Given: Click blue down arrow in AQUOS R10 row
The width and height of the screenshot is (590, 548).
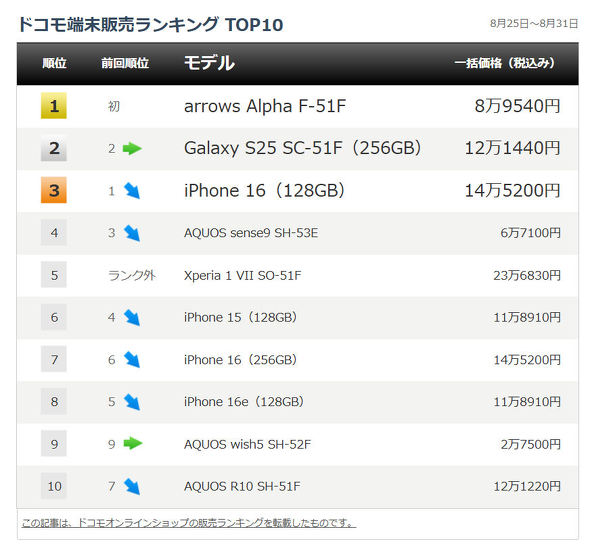Looking at the screenshot, I should click(132, 487).
